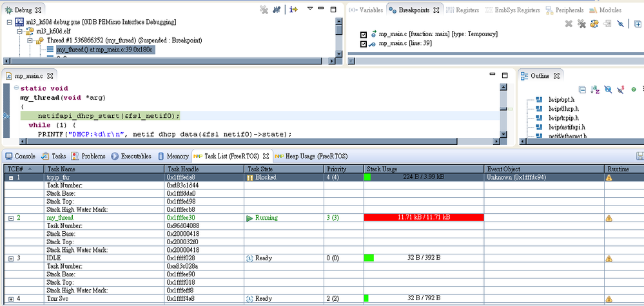Select breakpoint text mp_main.c [line: 39]
The height and width of the screenshot is (306, 644).
pyautogui.click(x=405, y=43)
